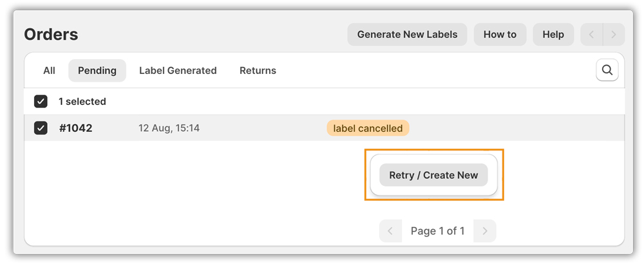
Task: Click the Help button
Action: [553, 35]
